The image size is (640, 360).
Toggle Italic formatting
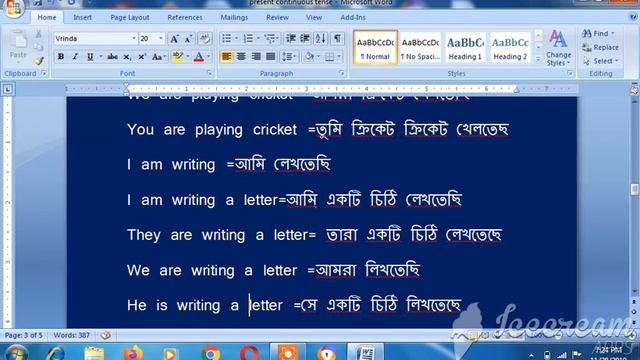75,57
